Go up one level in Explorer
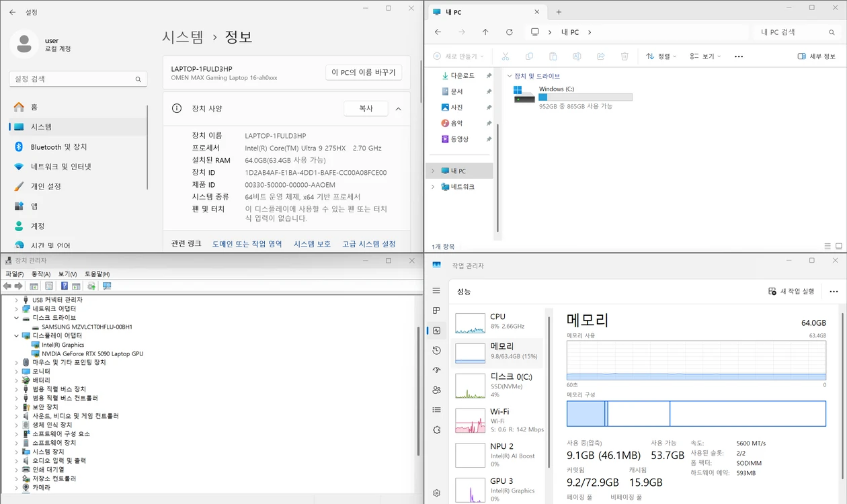The image size is (847, 504). [485, 32]
